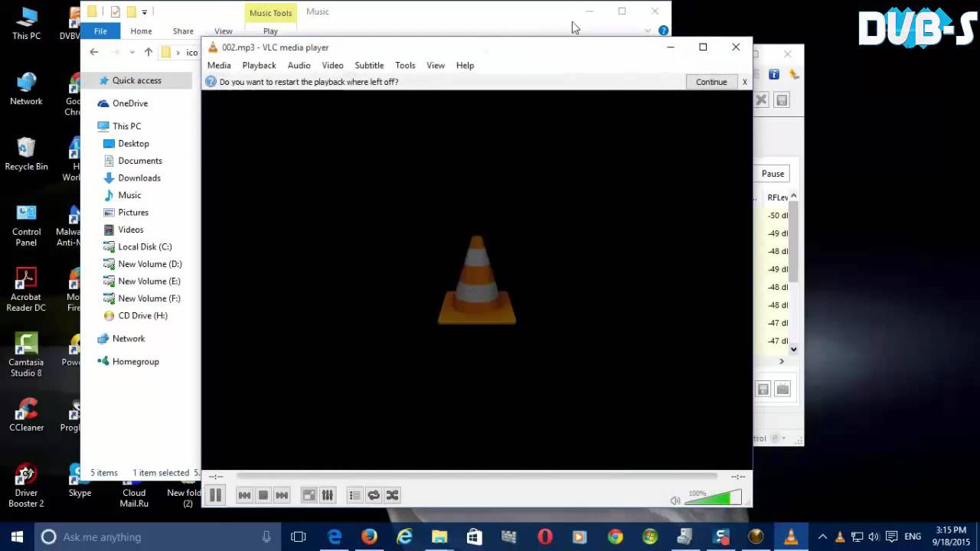Open recent locations dropdown in Explorer
The image size is (980, 551).
[132, 52]
